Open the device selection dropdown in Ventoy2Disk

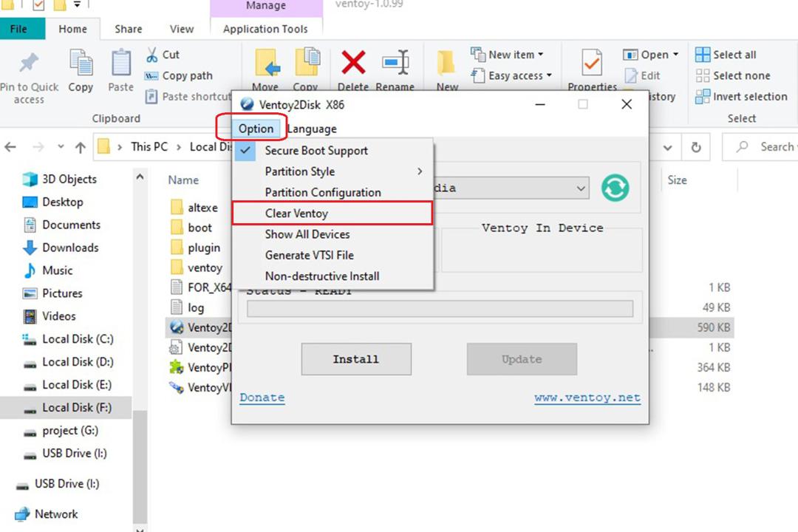[581, 188]
